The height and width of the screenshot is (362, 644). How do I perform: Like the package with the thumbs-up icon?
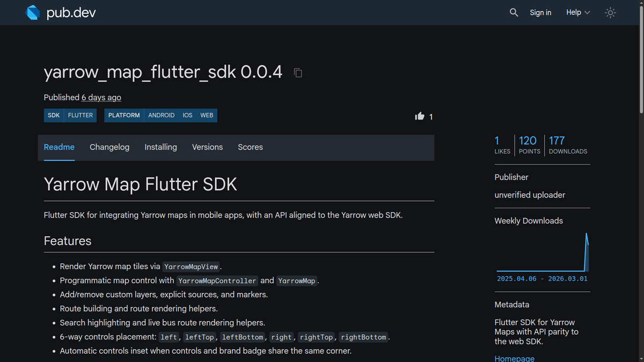point(420,115)
